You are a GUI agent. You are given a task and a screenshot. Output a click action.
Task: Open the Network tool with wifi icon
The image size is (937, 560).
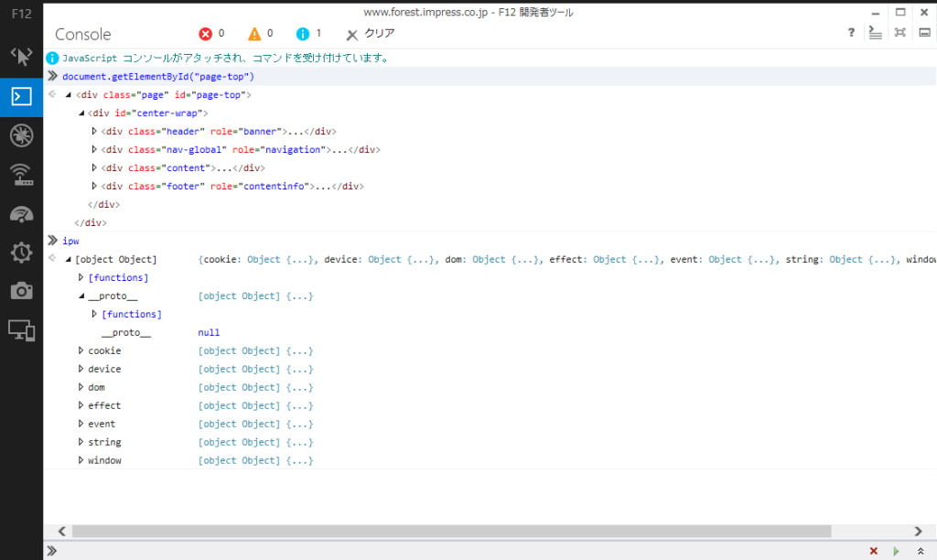coord(22,175)
